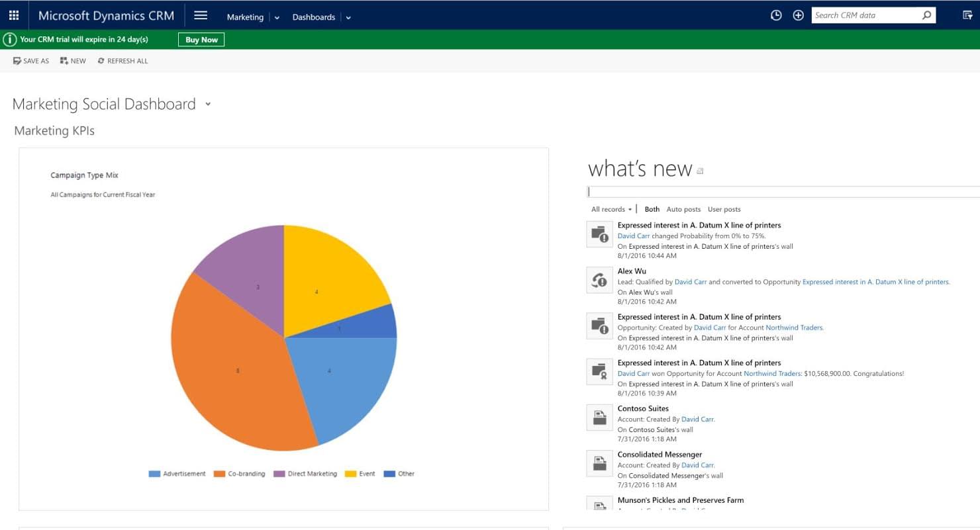The width and height of the screenshot is (980, 530).
Task: Click the Co-branding legend color swatch
Action: click(x=219, y=474)
